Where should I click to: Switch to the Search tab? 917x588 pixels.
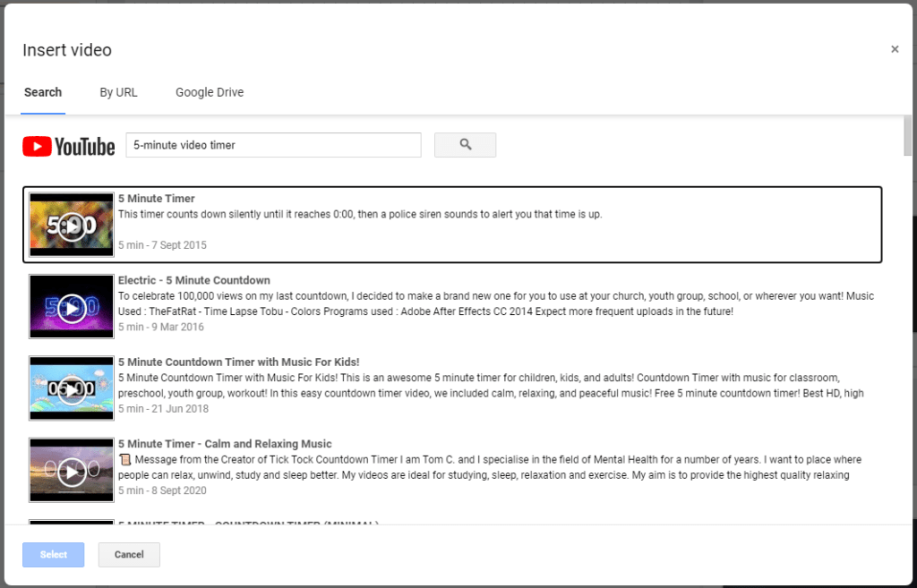click(43, 92)
